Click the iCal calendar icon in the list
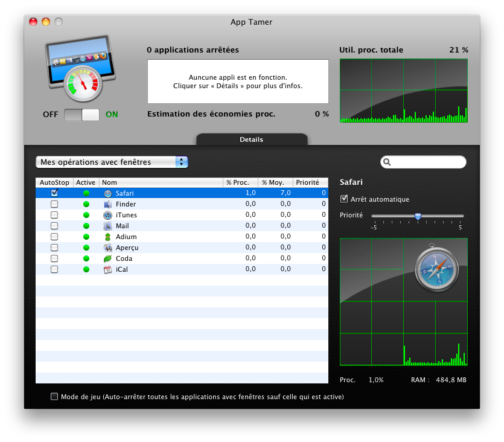Image resolution: width=504 pixels, height=442 pixels. pos(107,270)
